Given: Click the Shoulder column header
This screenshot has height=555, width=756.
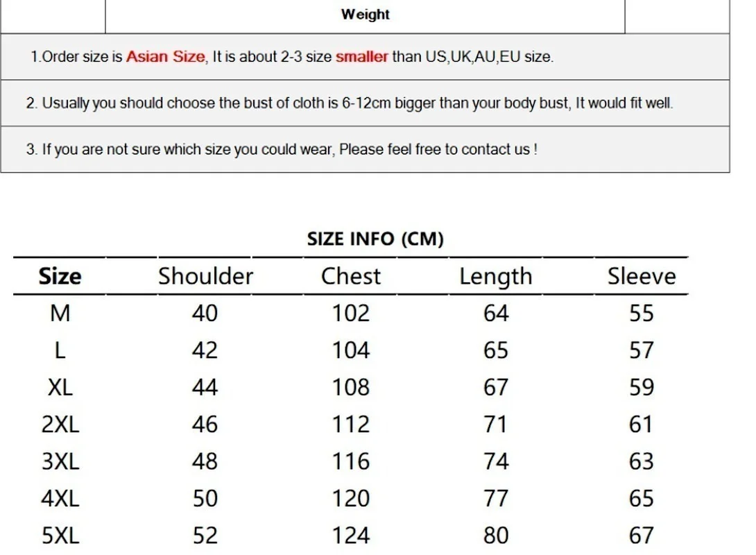Looking at the screenshot, I should (205, 276).
